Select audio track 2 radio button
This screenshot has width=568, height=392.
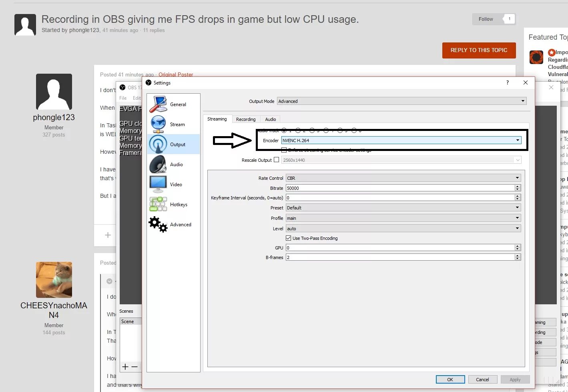(x=298, y=131)
